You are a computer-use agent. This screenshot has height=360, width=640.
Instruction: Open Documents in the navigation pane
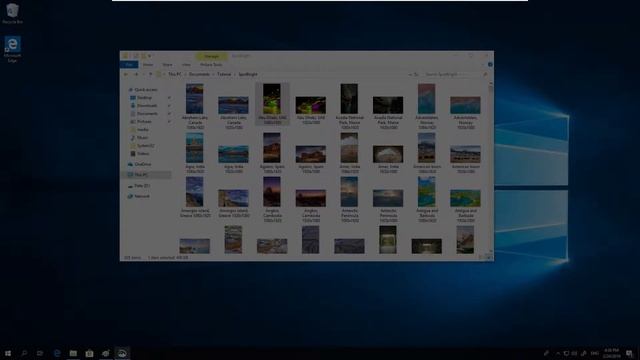pos(147,113)
